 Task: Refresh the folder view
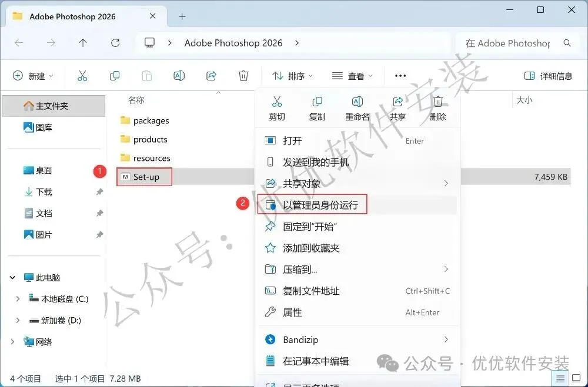pos(115,43)
